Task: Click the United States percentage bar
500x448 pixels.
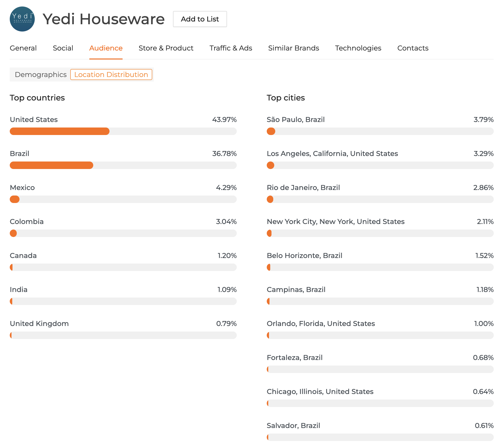Action: [123, 131]
